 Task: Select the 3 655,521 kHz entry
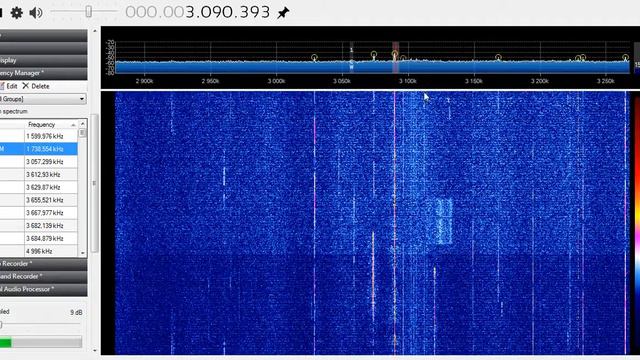pos(38,200)
